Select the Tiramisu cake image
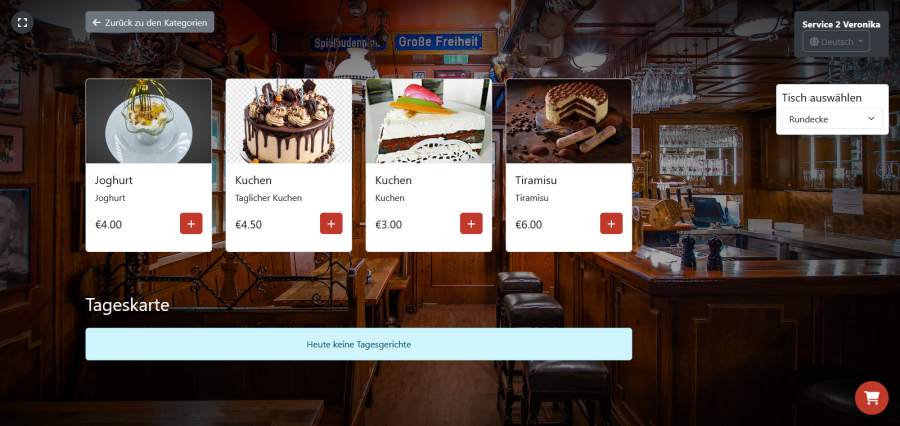The image size is (900, 426). (x=569, y=121)
